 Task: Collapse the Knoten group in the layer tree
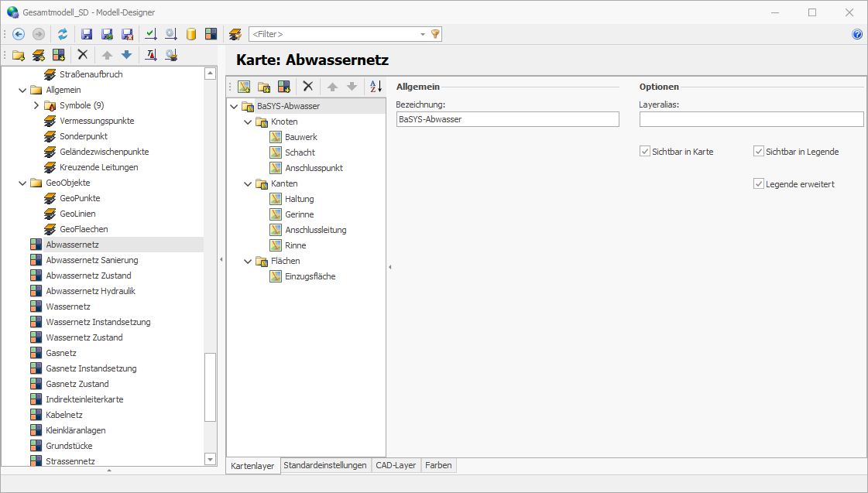coord(248,122)
